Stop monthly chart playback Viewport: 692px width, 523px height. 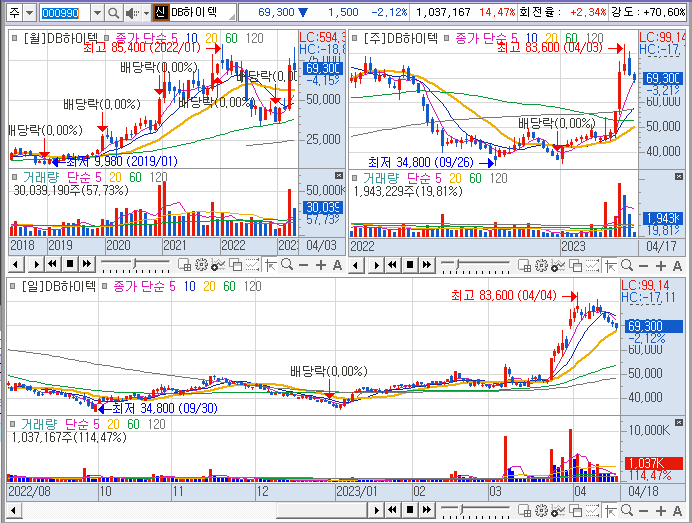tap(70, 265)
